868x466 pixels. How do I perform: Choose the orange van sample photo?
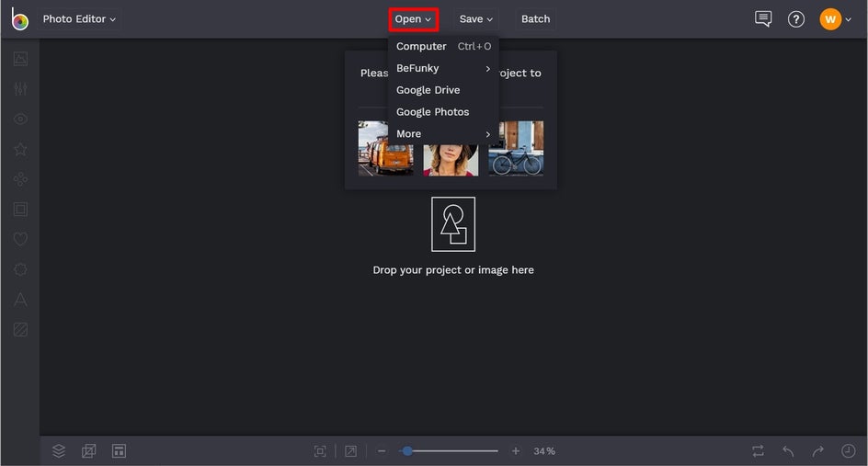coord(385,148)
